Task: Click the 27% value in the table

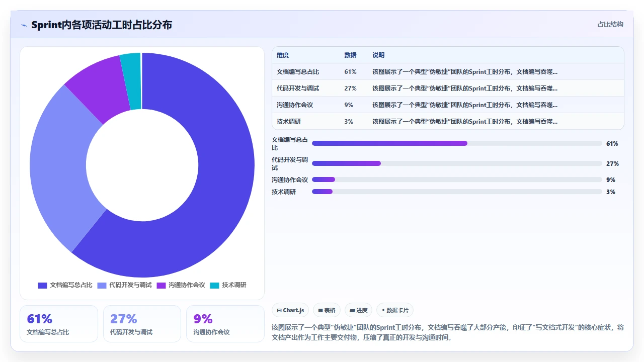Action: point(350,88)
